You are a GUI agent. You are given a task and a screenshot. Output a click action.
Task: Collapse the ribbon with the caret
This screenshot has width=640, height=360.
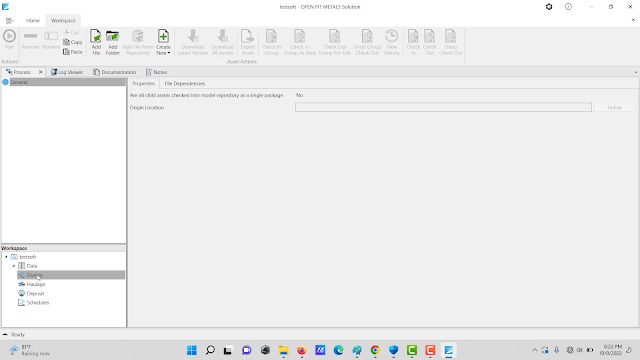pos(633,20)
